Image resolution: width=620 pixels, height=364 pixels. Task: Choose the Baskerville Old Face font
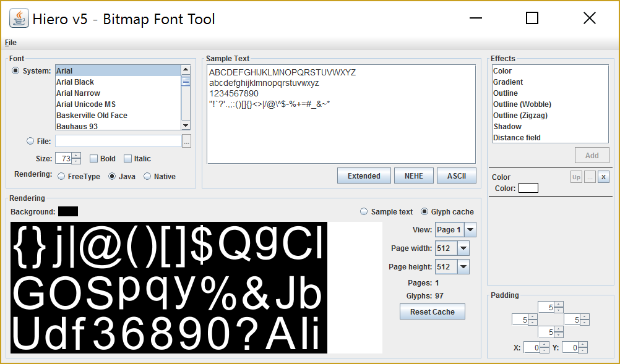coord(118,116)
